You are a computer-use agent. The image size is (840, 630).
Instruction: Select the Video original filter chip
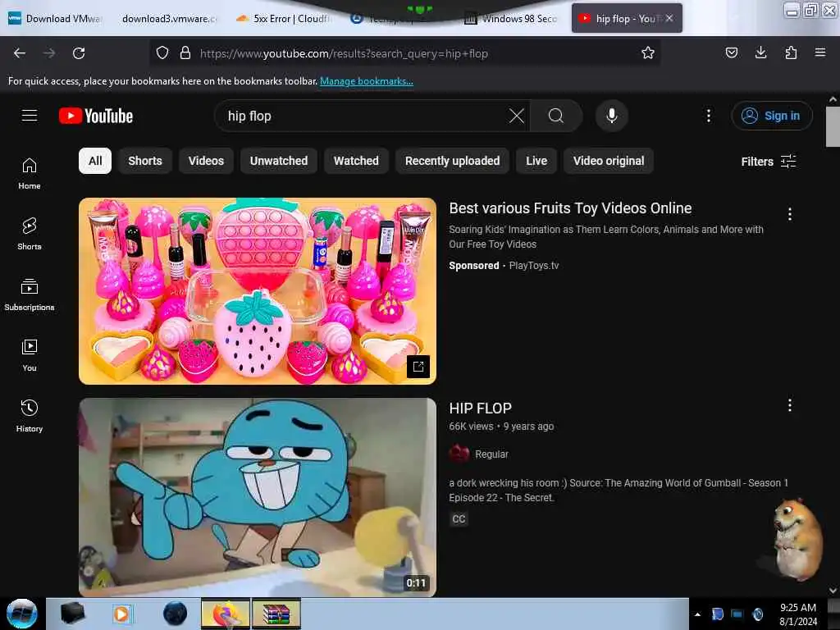[x=609, y=161]
